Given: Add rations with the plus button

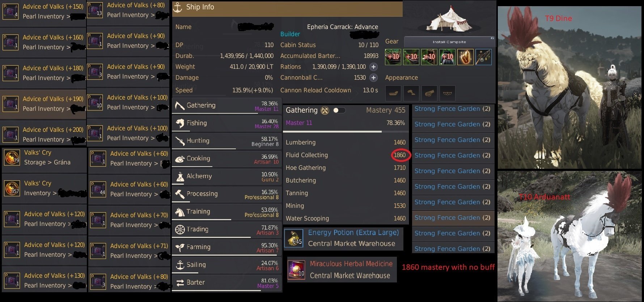Looking at the screenshot, I should (373, 67).
